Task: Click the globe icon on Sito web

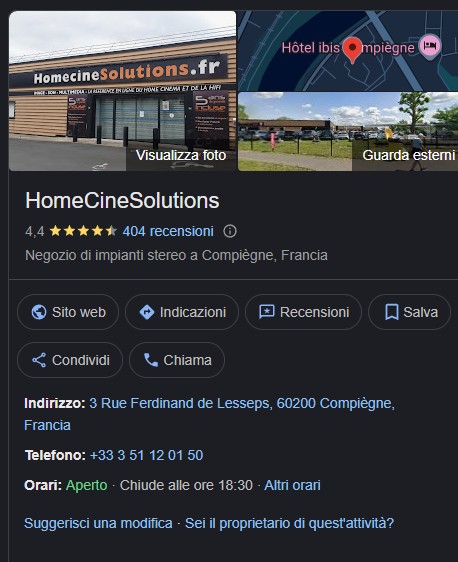Action: (x=39, y=312)
